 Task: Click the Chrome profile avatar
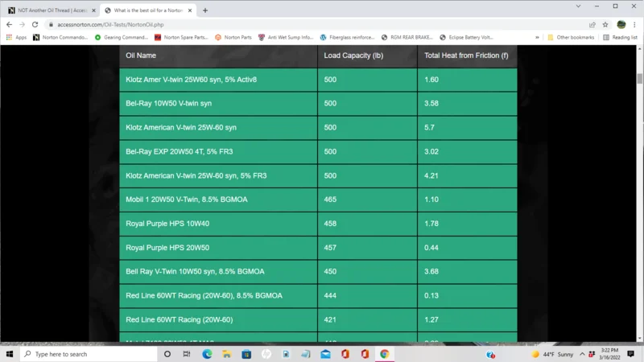pyautogui.click(x=621, y=25)
